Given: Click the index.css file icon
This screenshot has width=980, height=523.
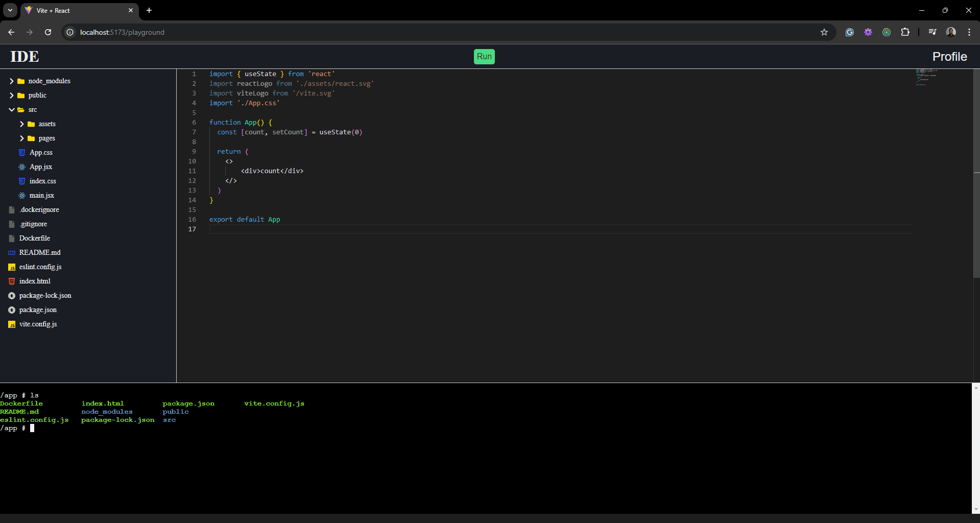Looking at the screenshot, I should 22,181.
